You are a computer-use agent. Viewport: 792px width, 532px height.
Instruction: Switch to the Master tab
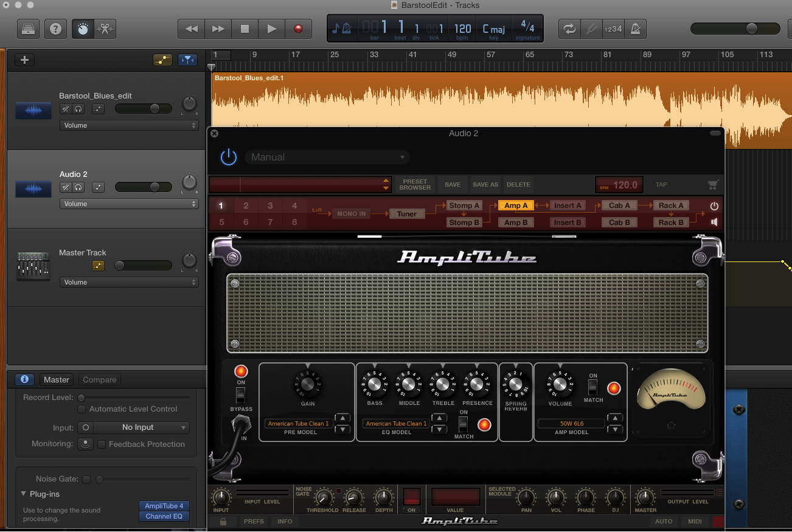[56, 379]
